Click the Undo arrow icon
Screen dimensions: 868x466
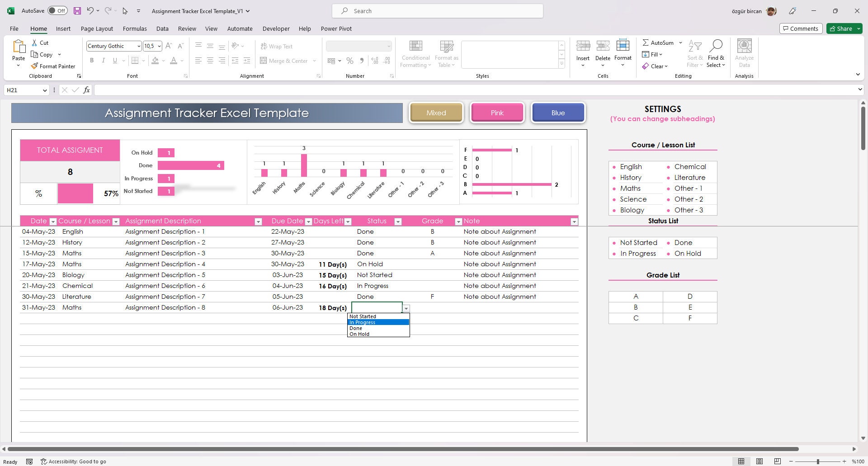pyautogui.click(x=90, y=11)
